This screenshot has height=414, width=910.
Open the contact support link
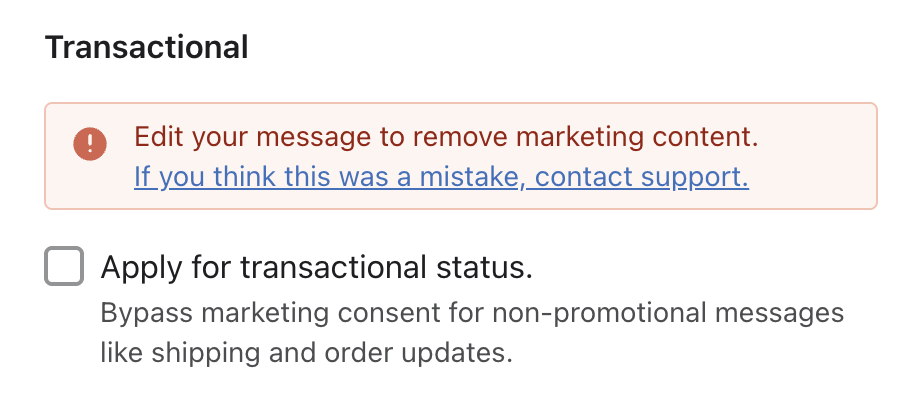[441, 178]
